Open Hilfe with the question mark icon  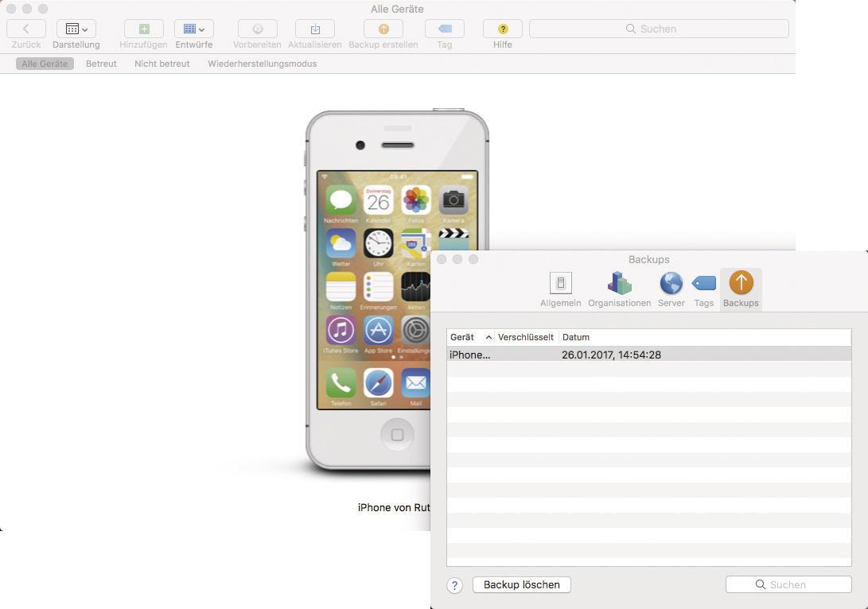[x=503, y=29]
